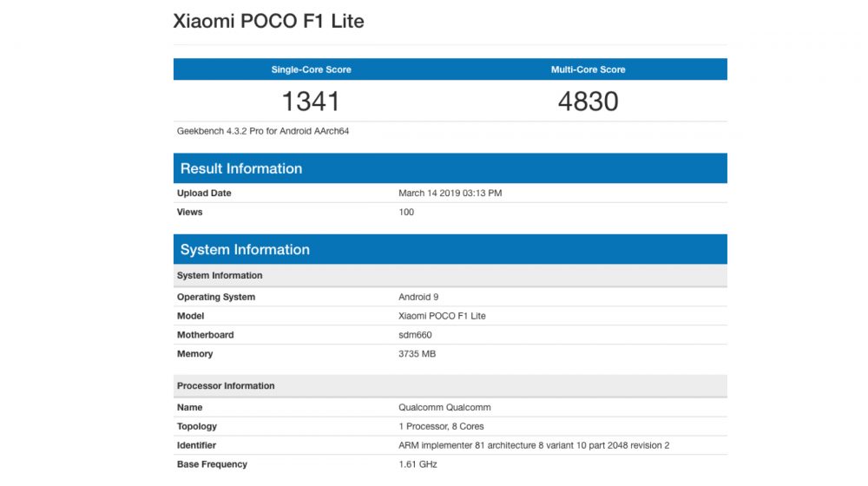Click the March 14 2019 upload date value
Image resolution: width=868 pixels, height=486 pixels.
point(450,193)
